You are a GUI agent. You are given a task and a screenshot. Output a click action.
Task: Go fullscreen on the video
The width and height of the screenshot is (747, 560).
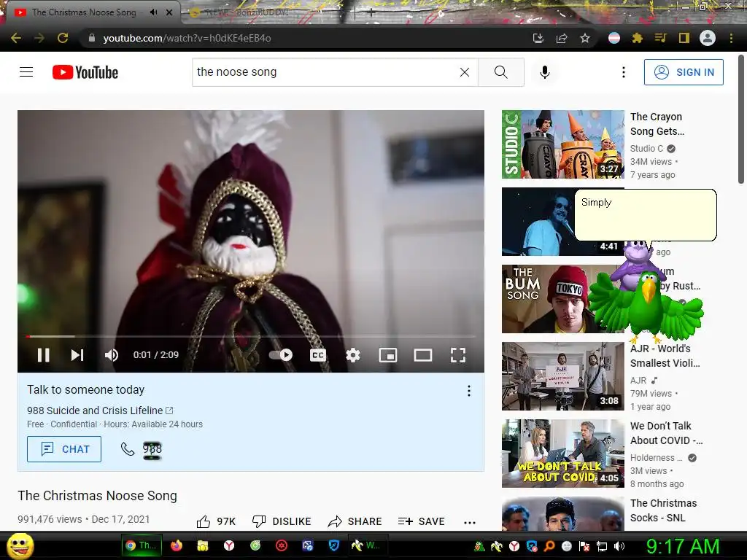pyautogui.click(x=458, y=355)
